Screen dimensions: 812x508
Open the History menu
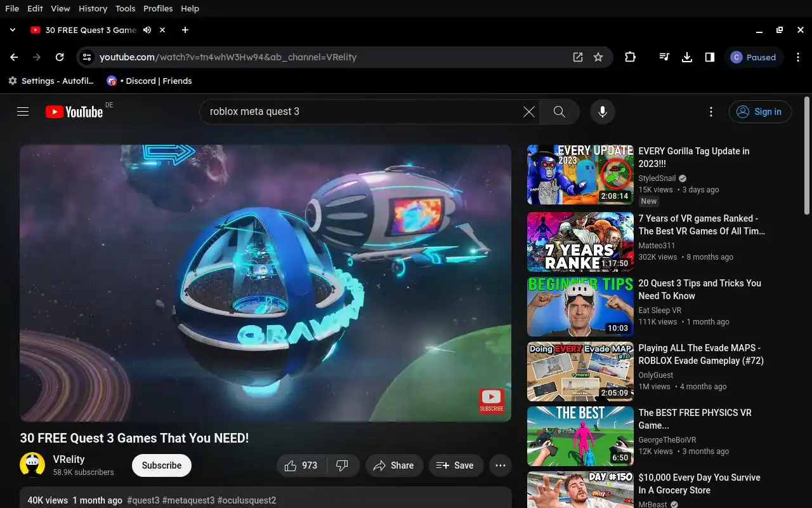pos(93,8)
